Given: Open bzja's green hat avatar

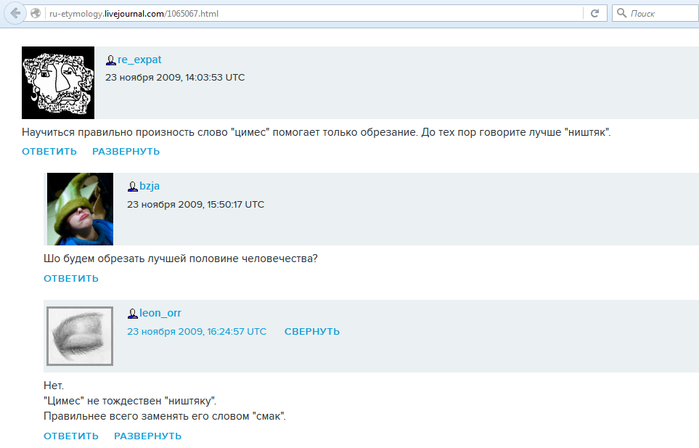Looking at the screenshot, I should coord(80,209).
